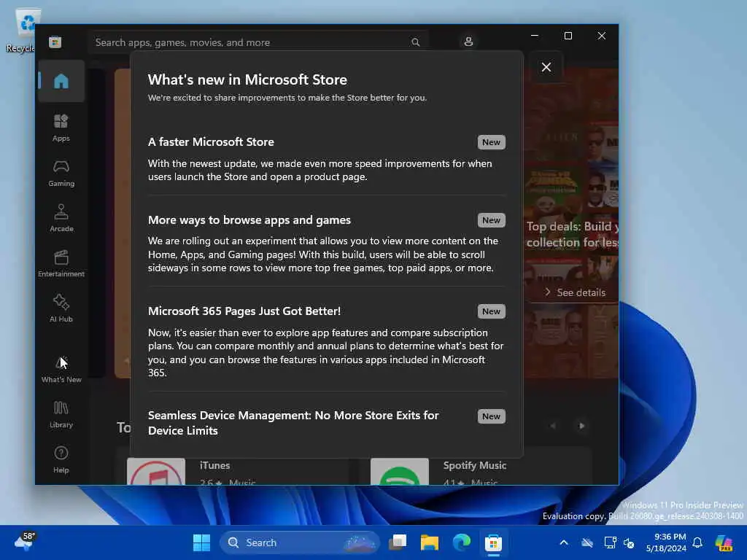This screenshot has height=560, width=747.
Task: Click the OneDrive cloud tray icon
Action: click(x=587, y=542)
